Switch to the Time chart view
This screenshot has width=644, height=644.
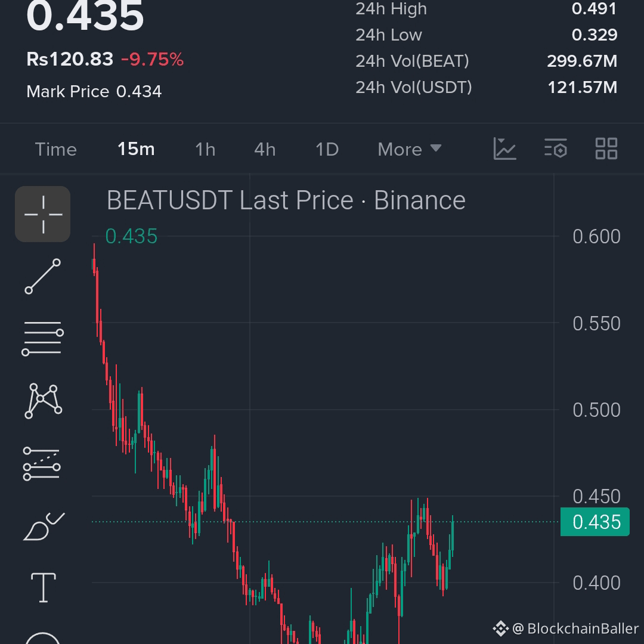click(56, 149)
